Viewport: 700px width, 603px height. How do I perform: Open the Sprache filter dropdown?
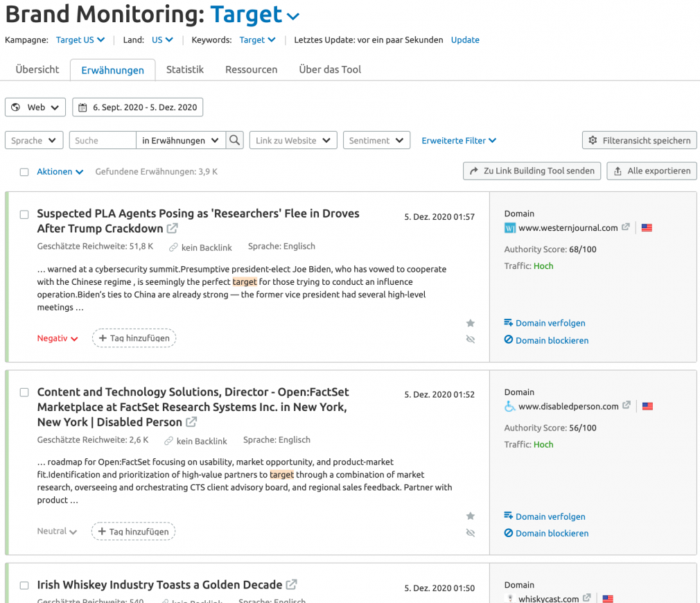(x=34, y=140)
